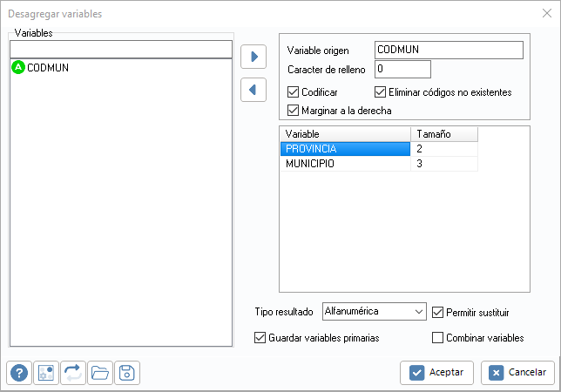The width and height of the screenshot is (561, 392).
Task: Uncheck Permitir sustituir option
Action: click(438, 311)
